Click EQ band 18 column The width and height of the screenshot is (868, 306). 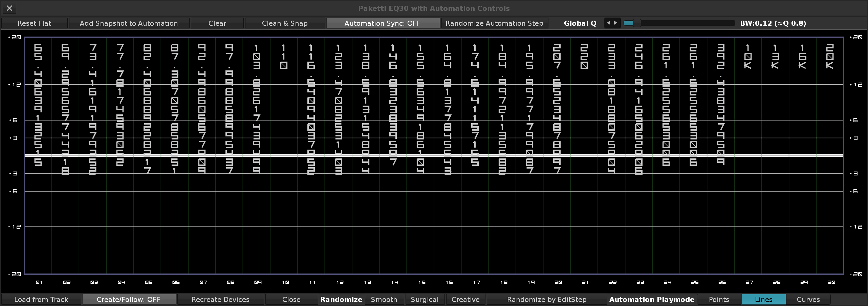click(x=502, y=156)
